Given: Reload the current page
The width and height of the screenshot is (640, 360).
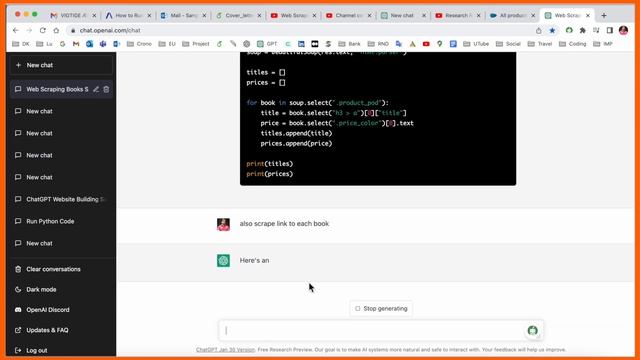Looking at the screenshot, I should pyautogui.click(x=42, y=30).
